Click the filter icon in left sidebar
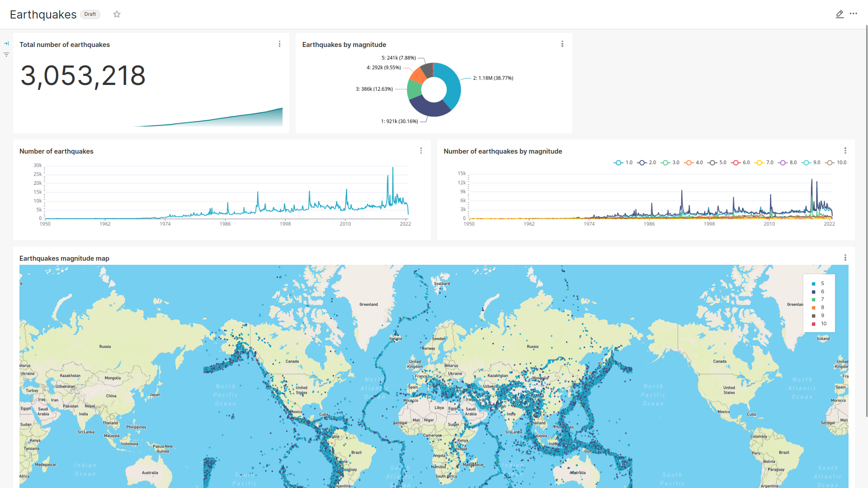 coord(6,55)
